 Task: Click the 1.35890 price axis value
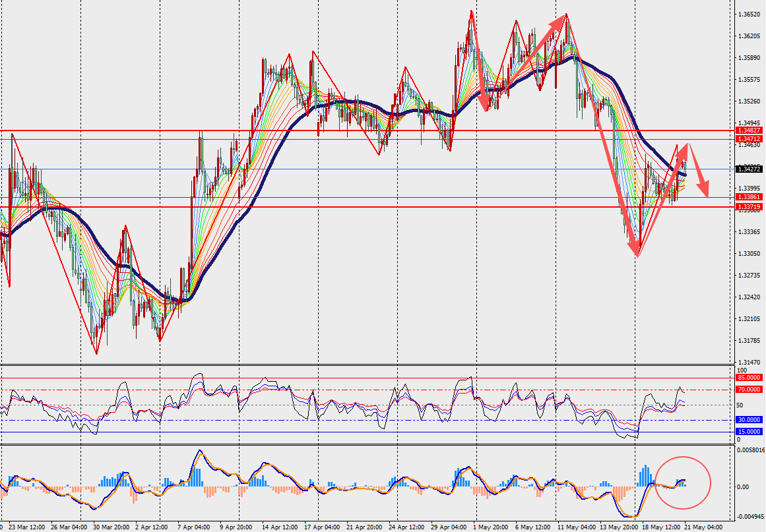tap(750, 58)
